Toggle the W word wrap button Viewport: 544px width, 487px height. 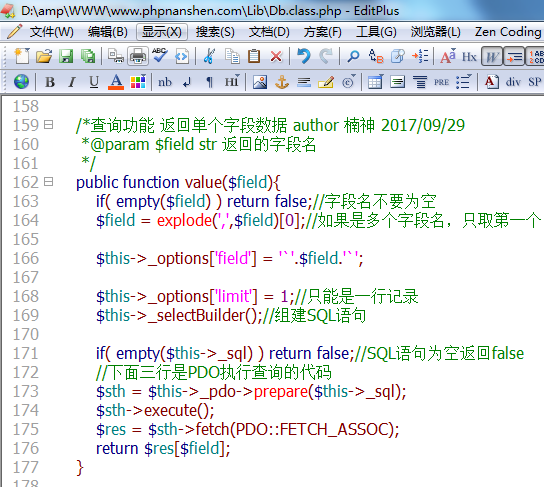click(491, 56)
